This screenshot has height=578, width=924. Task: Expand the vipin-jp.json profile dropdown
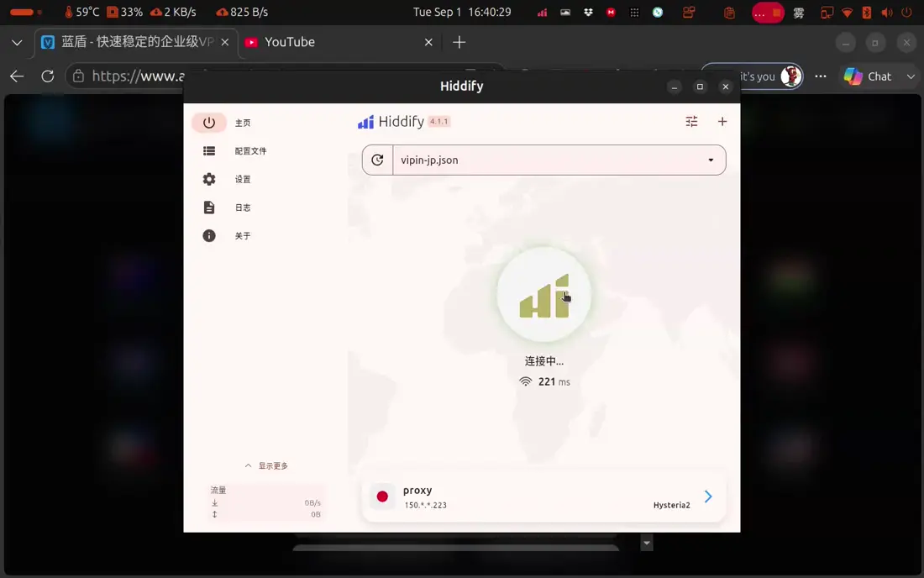[x=711, y=160]
